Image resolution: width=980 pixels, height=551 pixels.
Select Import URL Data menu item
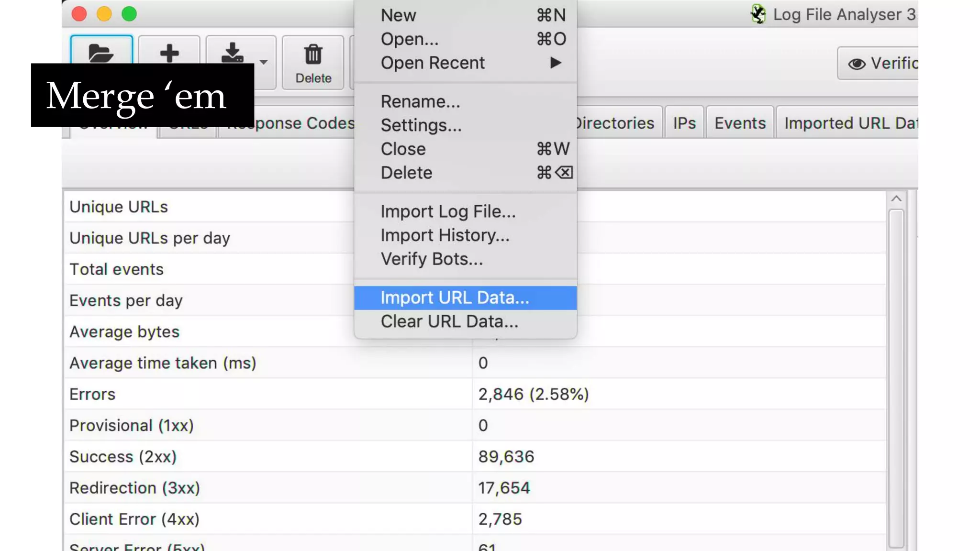click(x=455, y=298)
